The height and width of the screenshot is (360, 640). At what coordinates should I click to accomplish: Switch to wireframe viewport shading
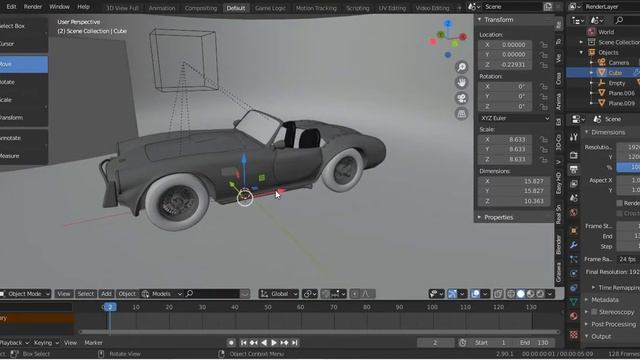click(x=511, y=294)
